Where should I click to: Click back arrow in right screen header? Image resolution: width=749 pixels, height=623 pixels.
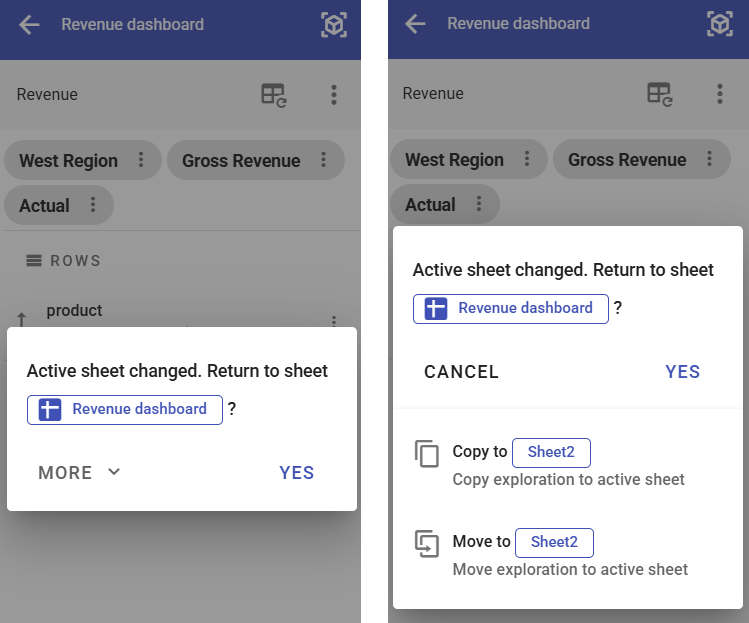(x=415, y=24)
